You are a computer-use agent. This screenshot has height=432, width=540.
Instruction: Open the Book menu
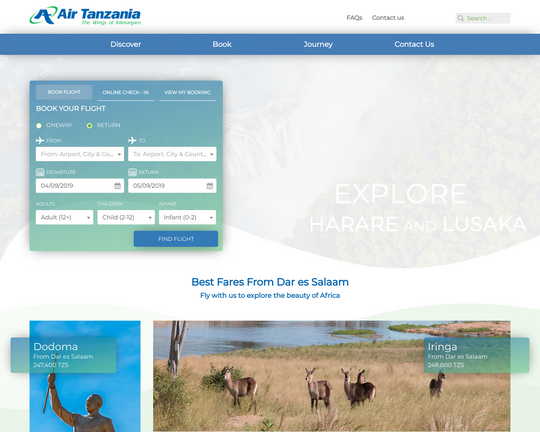pyautogui.click(x=222, y=44)
